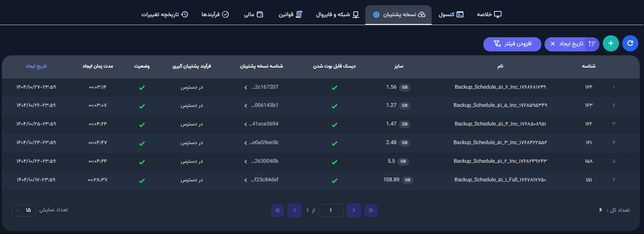Select the نسخه پشتیبان tab

click(x=398, y=15)
